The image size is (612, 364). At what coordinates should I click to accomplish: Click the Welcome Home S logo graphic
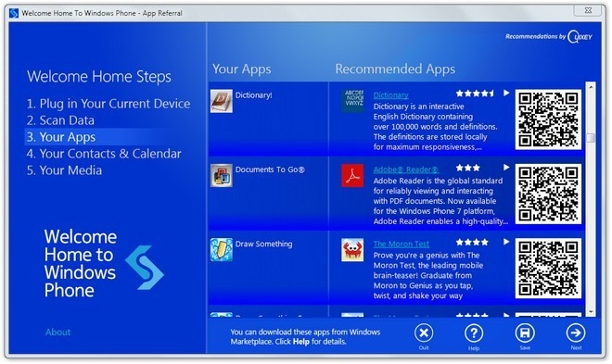(145, 268)
